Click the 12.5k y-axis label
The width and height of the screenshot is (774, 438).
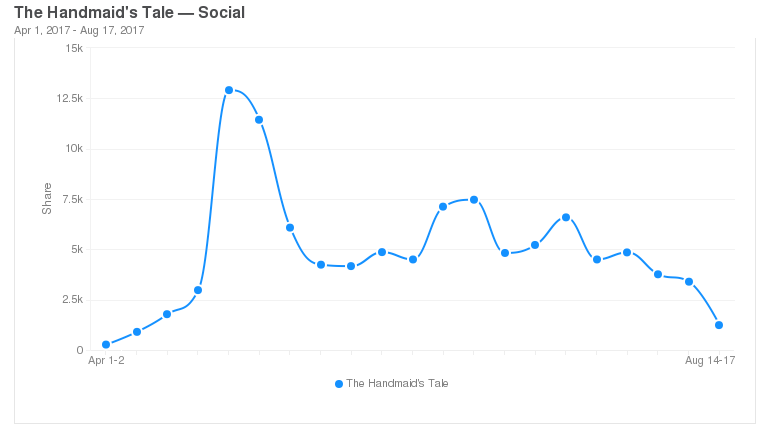(x=70, y=98)
